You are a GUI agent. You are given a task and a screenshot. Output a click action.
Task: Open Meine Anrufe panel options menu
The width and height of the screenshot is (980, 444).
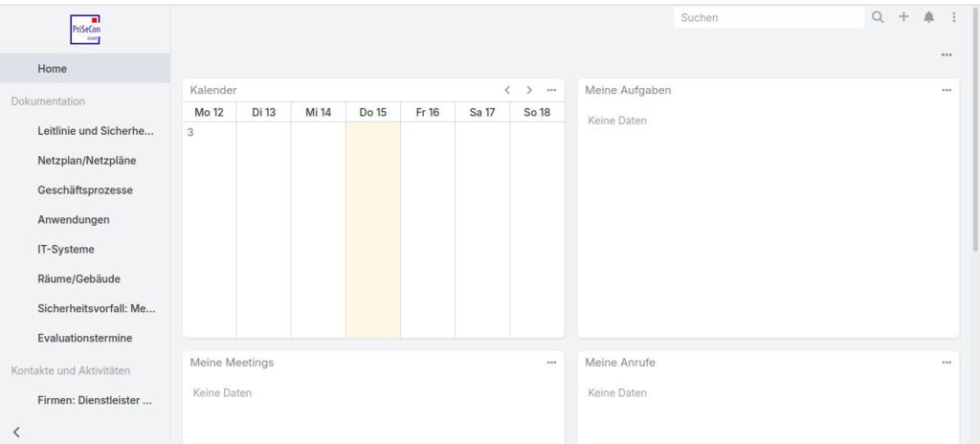[947, 363]
